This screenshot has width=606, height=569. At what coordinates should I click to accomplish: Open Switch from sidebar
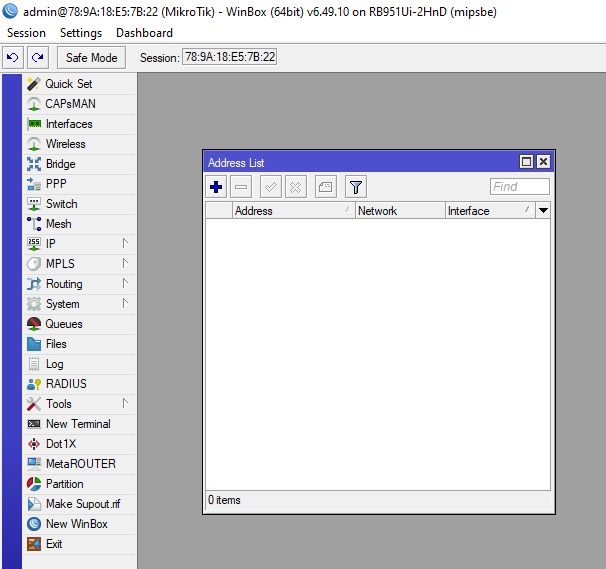point(80,204)
